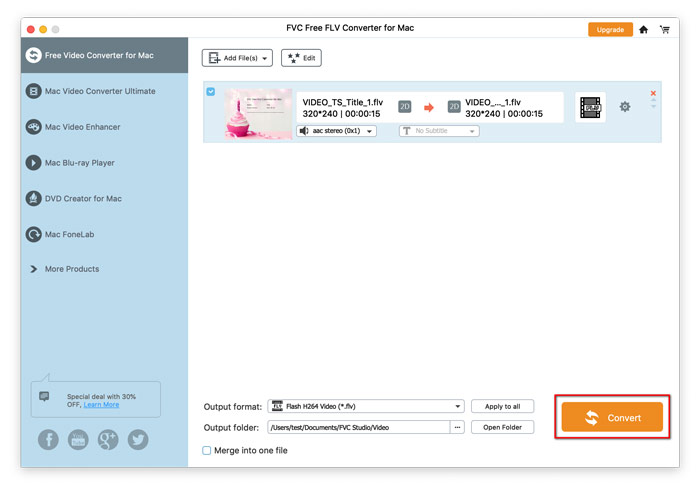
Task: Open settings gear for the video file
Action: point(625,107)
